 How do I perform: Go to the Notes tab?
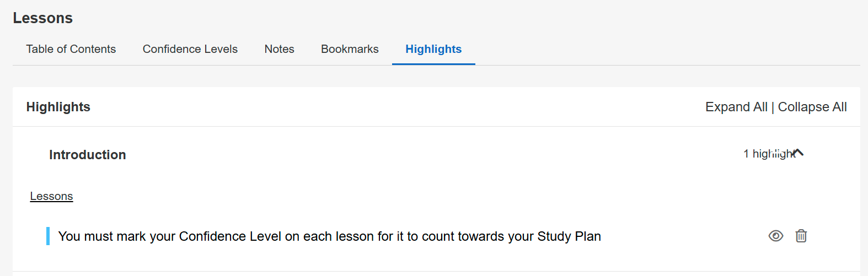pyautogui.click(x=279, y=49)
